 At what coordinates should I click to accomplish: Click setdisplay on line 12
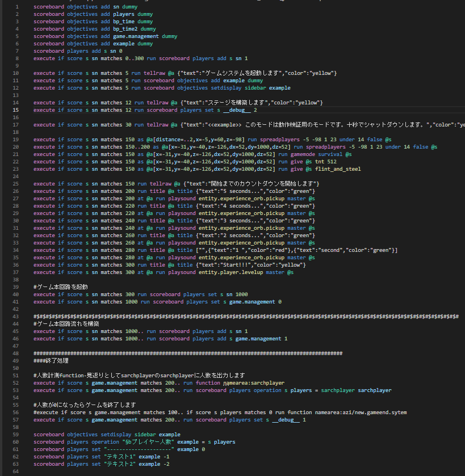(227, 88)
